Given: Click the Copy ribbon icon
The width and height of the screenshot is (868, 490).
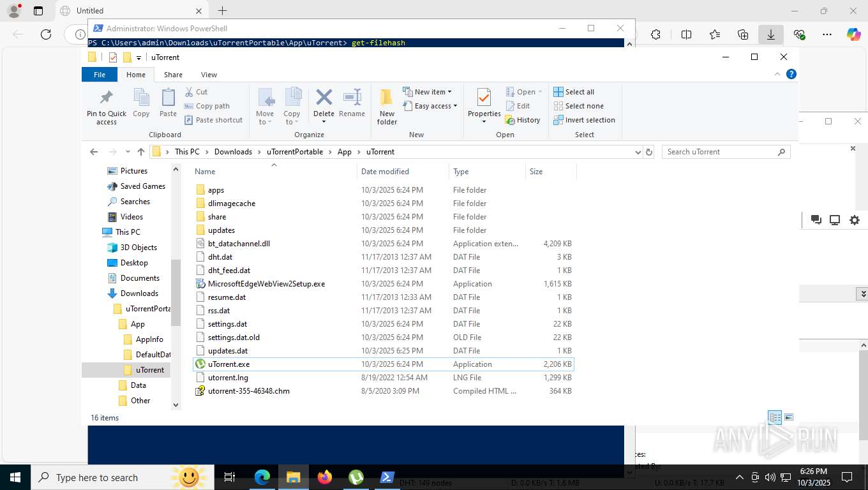Looking at the screenshot, I should 141,103.
